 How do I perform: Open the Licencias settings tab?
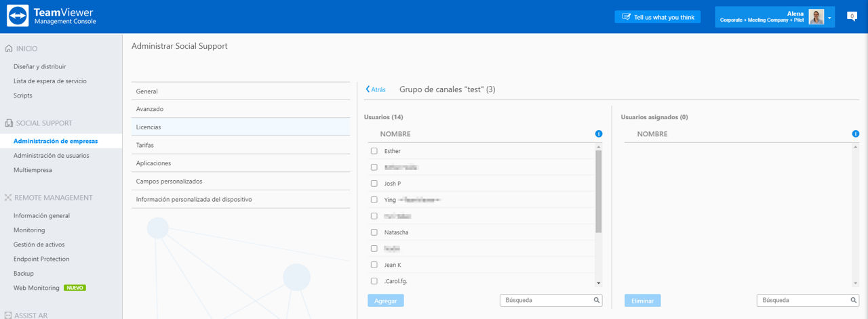pos(241,127)
